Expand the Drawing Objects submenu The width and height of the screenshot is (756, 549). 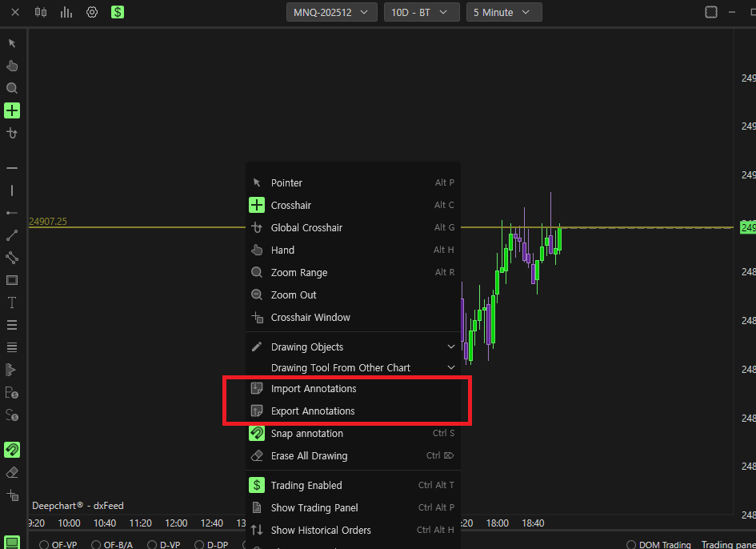[x=353, y=347]
